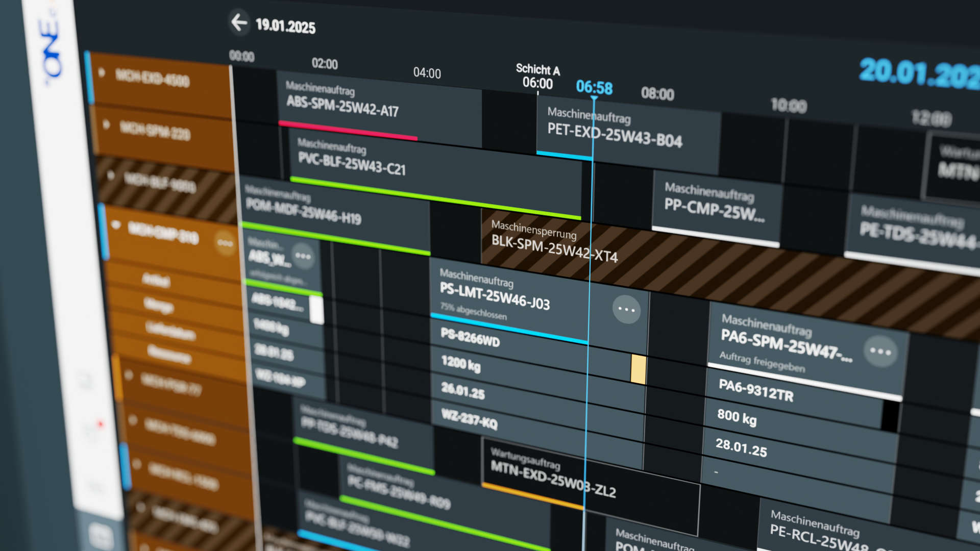Click the yellow color marker beside 1200 kg
Screen dimensions: 980x551
tap(638, 369)
